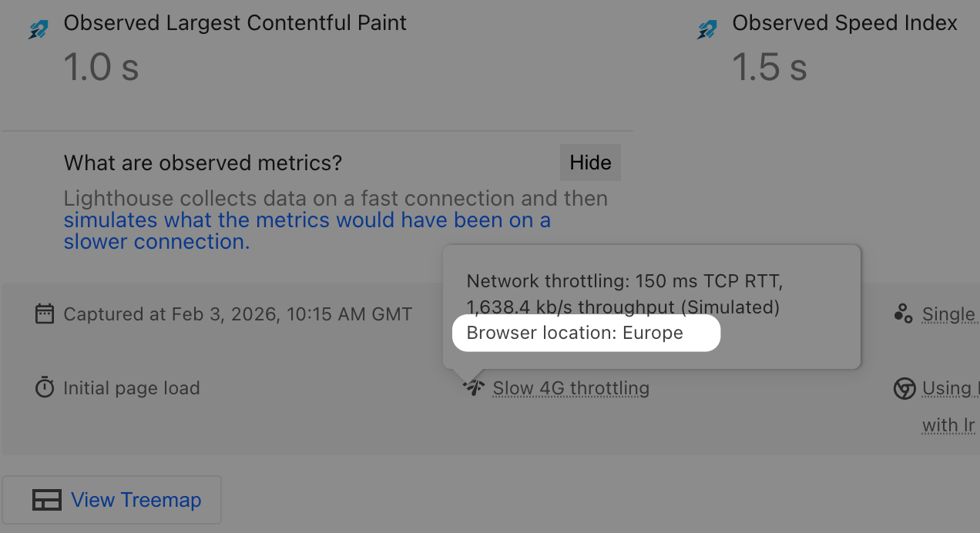Click the network signal icon for throttling

click(474, 387)
